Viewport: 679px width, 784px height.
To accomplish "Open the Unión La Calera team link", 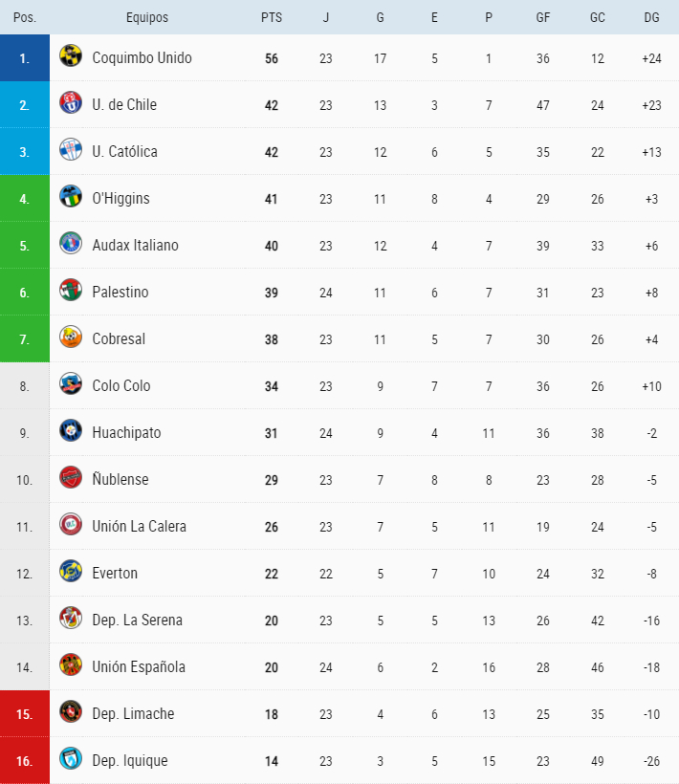I will 139,526.
